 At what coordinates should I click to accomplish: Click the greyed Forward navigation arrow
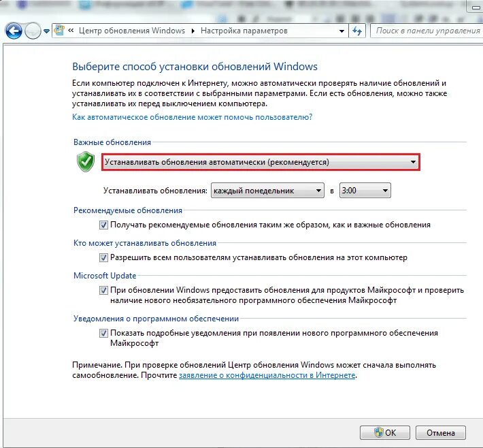point(33,31)
